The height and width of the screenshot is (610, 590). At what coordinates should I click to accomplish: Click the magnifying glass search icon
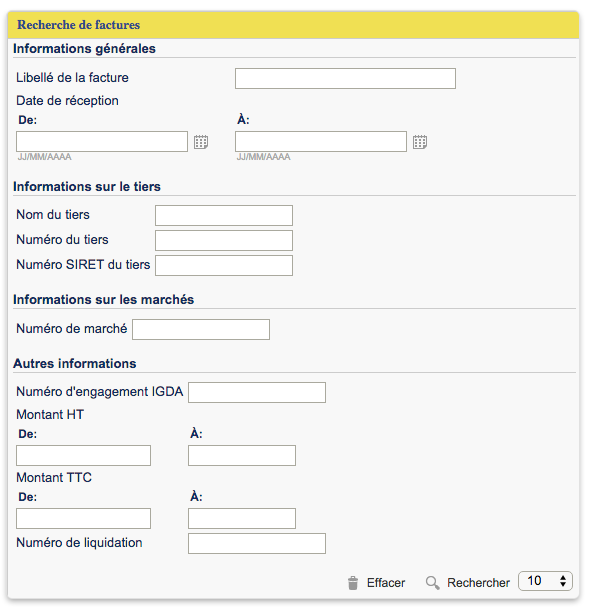click(432, 583)
